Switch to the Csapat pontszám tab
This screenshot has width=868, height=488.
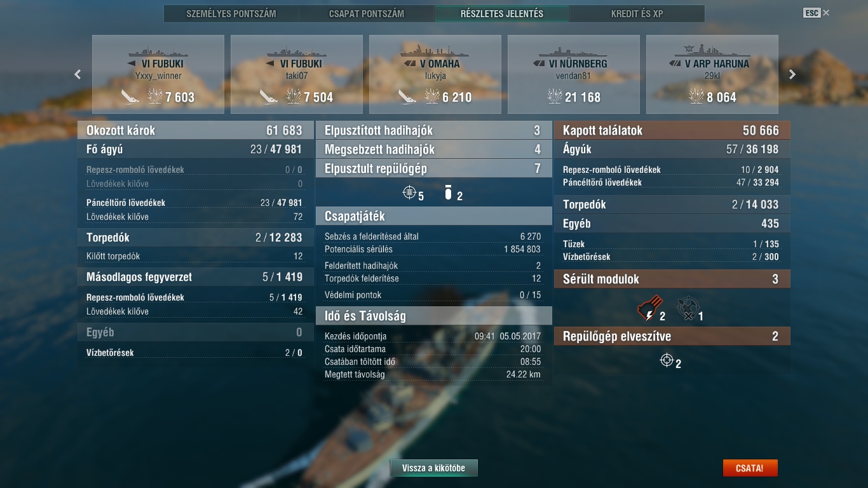[367, 13]
